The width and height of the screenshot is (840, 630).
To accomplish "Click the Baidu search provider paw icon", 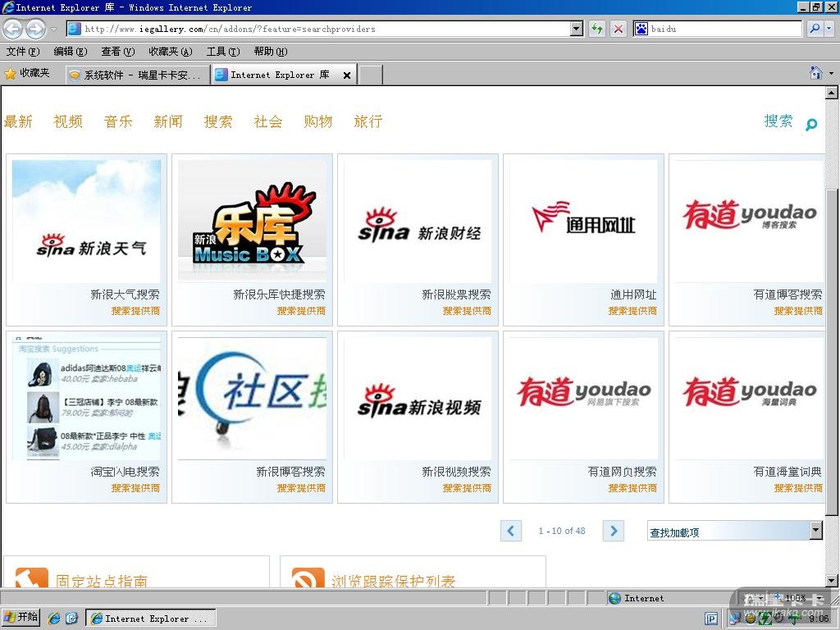I will 641,29.
